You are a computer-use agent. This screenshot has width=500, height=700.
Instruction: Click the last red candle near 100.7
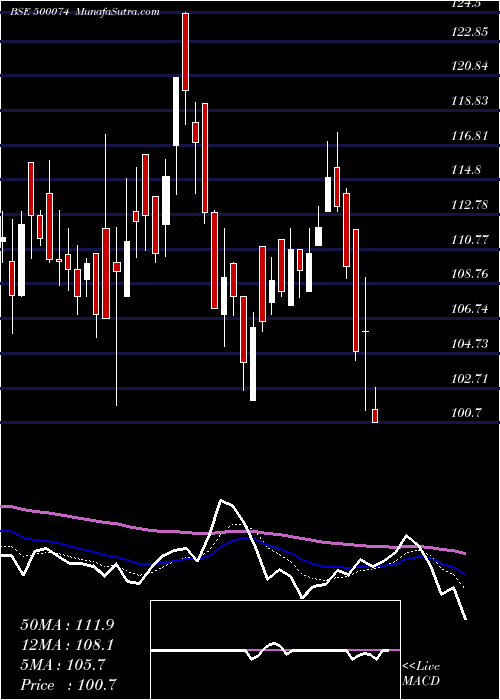pos(375,416)
